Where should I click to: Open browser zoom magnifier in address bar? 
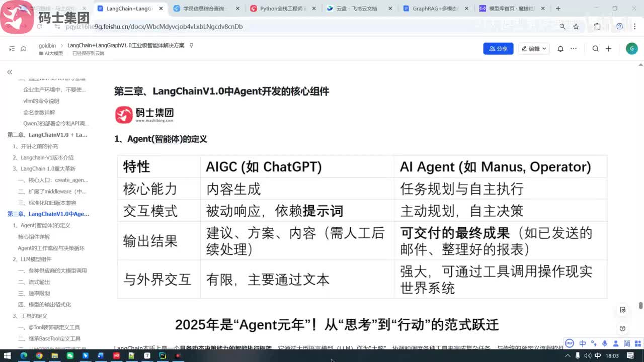(x=562, y=27)
